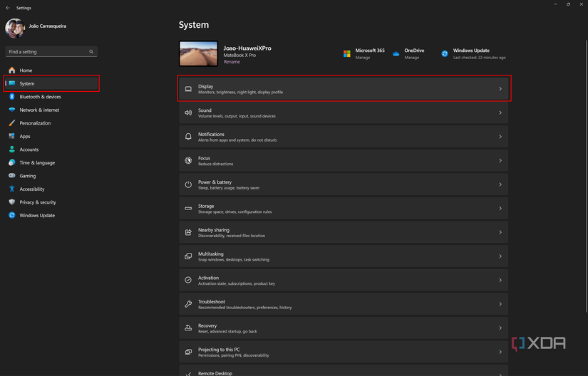Click the Accounts person icon
The width and height of the screenshot is (588, 376).
coord(12,150)
